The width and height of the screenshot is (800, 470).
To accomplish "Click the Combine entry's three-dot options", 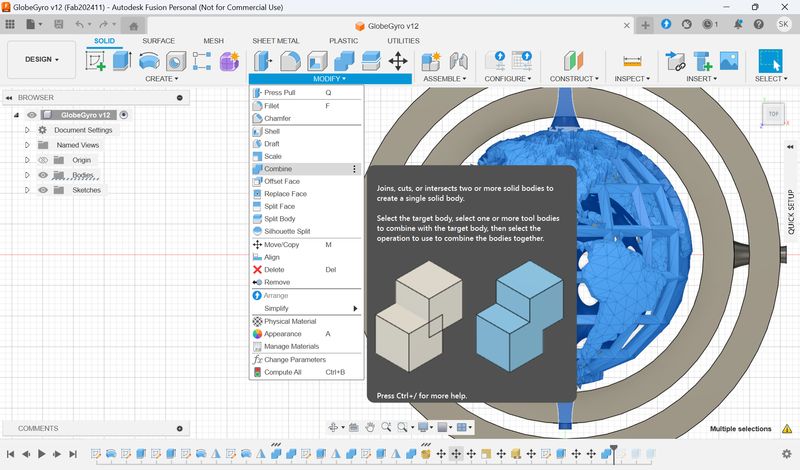I will pyautogui.click(x=355, y=169).
